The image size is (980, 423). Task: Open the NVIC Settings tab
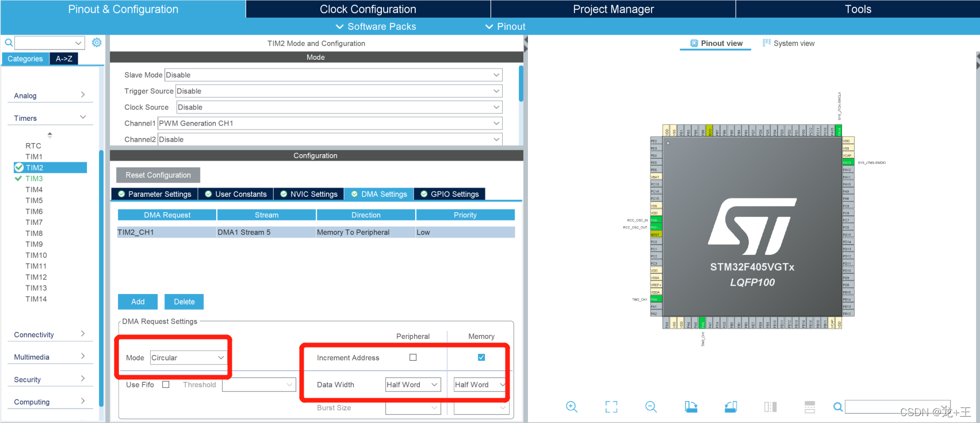pos(309,194)
